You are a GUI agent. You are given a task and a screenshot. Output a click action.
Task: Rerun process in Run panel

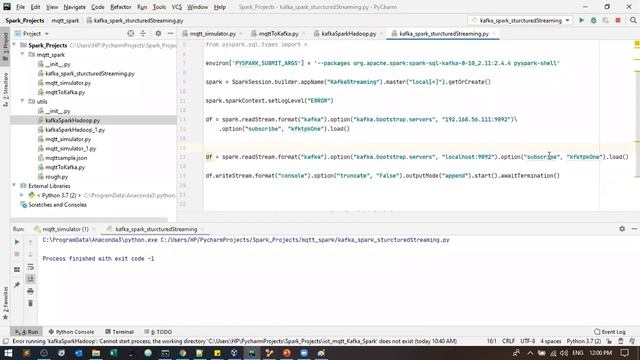(x=17, y=242)
